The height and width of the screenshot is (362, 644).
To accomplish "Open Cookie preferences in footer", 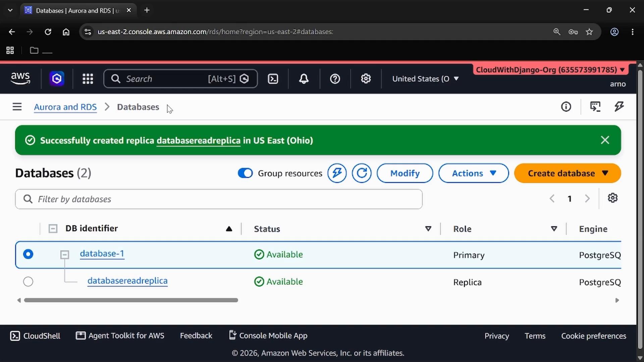I will (x=594, y=336).
